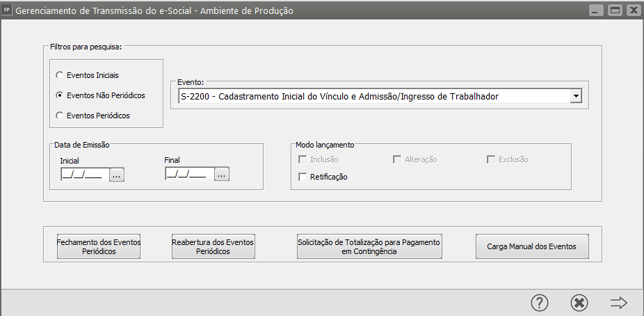Screen dimensions: 644x316
Task: Select Eventos Periódicos radio button
Action: point(60,116)
